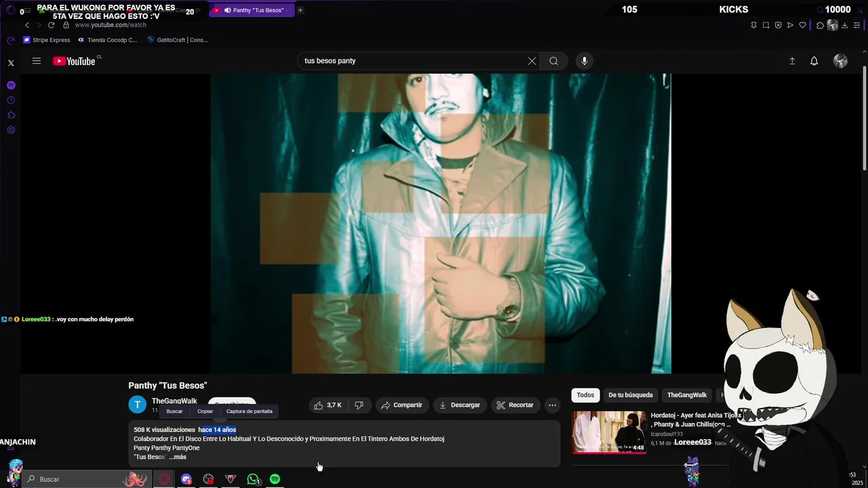
Task: Click the Descargar button
Action: [x=460, y=405]
